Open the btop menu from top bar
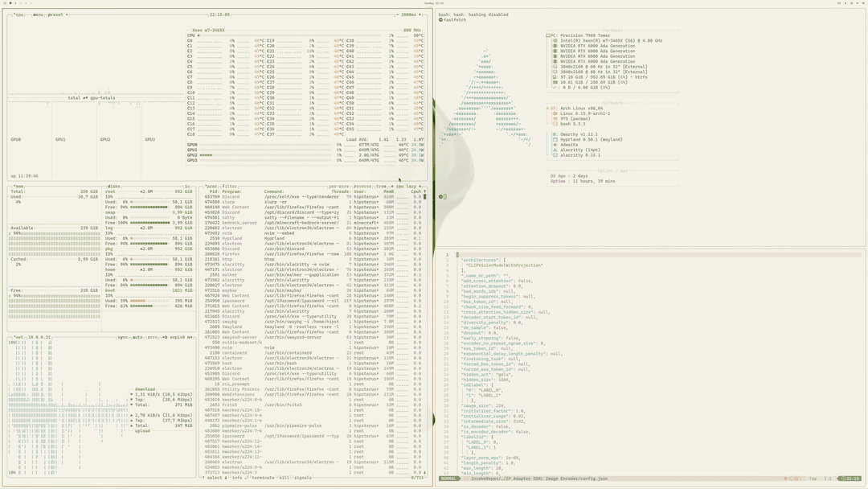The height and width of the screenshot is (489, 868). point(37,14)
